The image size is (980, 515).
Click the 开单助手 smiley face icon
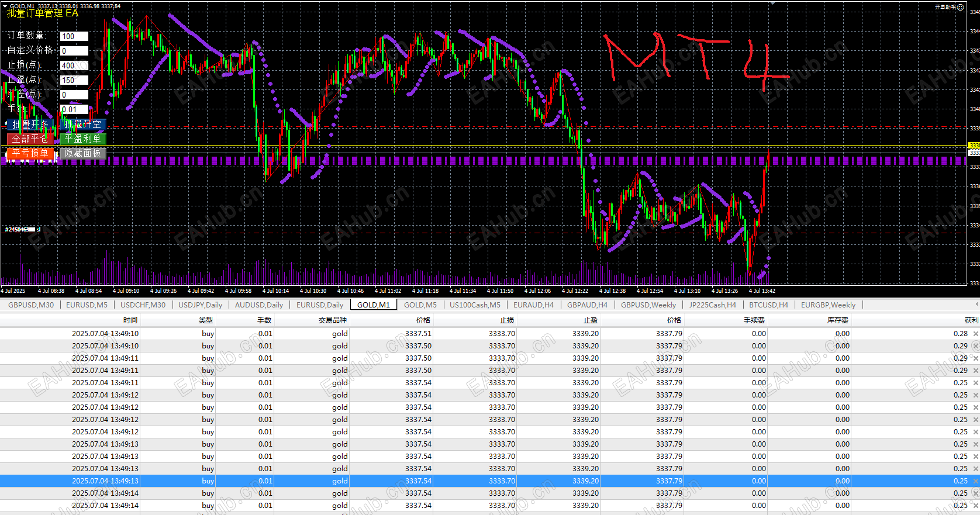960,7
